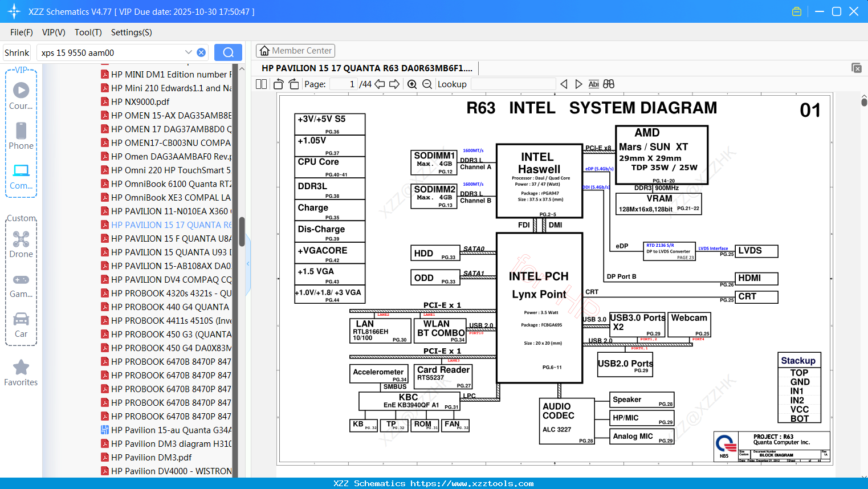Screen dimensions: 868x489
Task: Open the Drone category
Action: pyautogui.click(x=21, y=244)
